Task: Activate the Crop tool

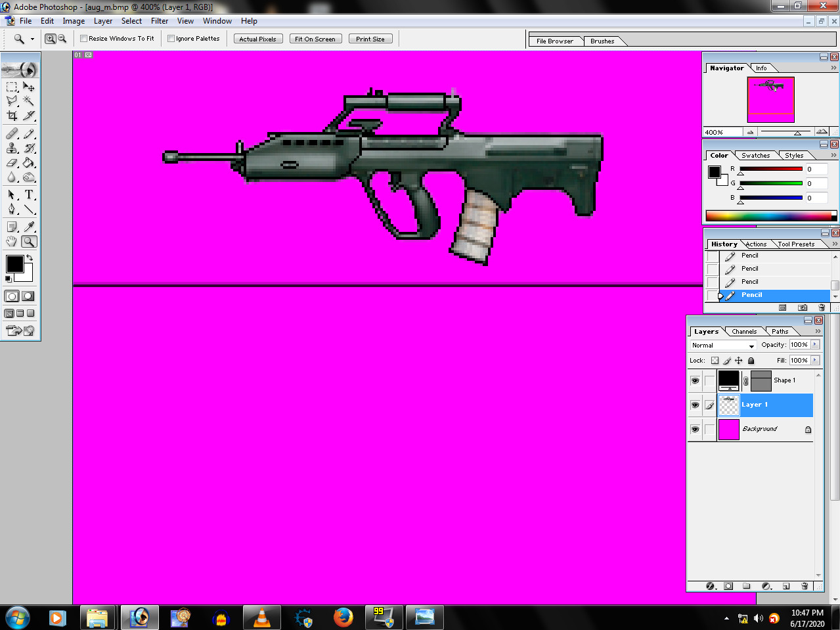Action: click(11, 115)
